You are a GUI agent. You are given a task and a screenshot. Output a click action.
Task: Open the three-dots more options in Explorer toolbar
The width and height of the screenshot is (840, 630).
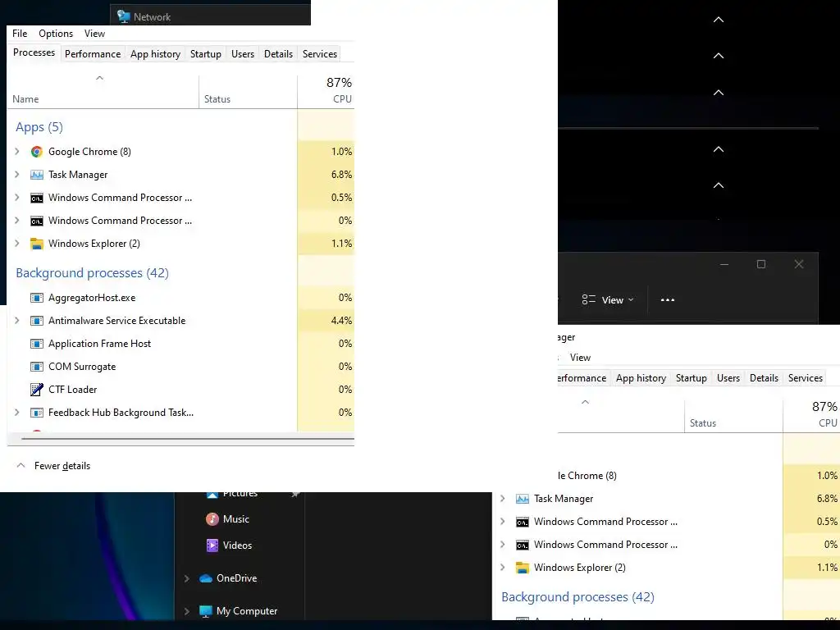coord(668,300)
